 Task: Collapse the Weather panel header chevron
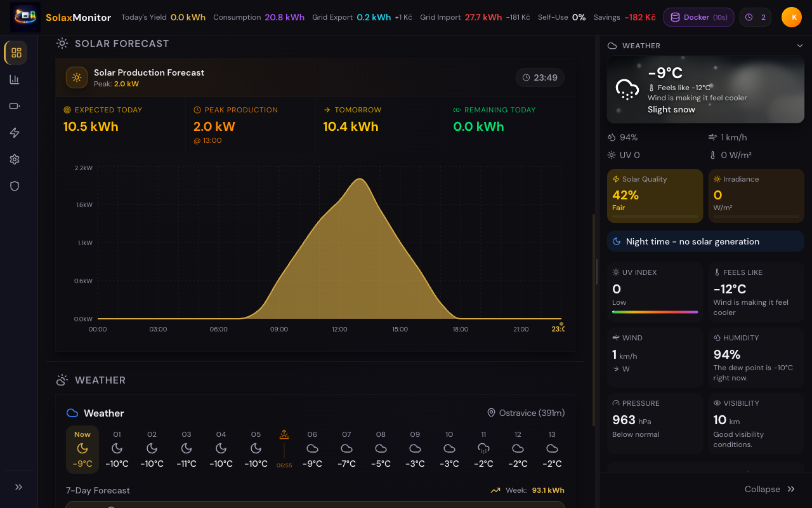800,46
